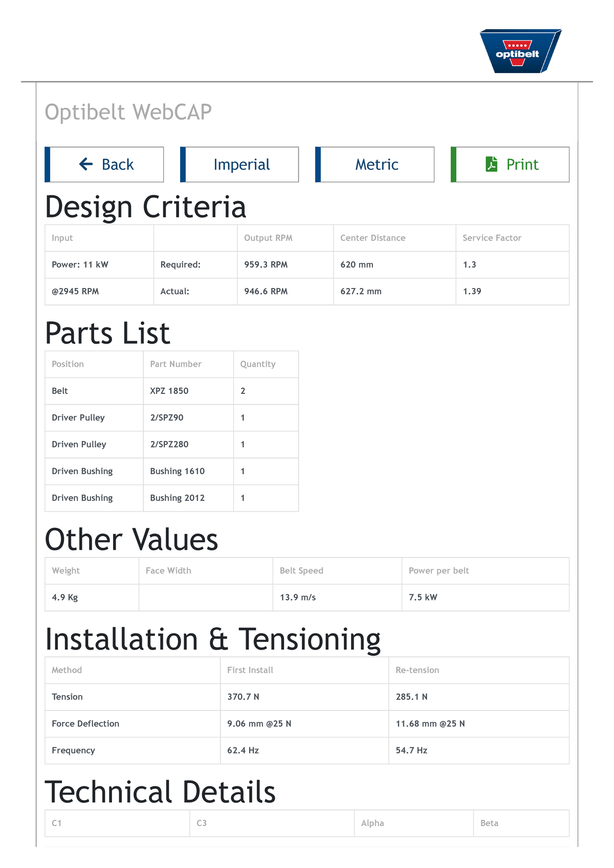Select the Parts List heading
Viewport: 614px width, 868px height.
[x=107, y=333]
